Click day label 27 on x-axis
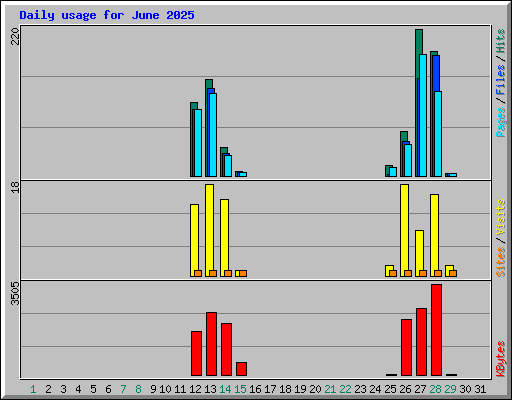 tap(420, 389)
